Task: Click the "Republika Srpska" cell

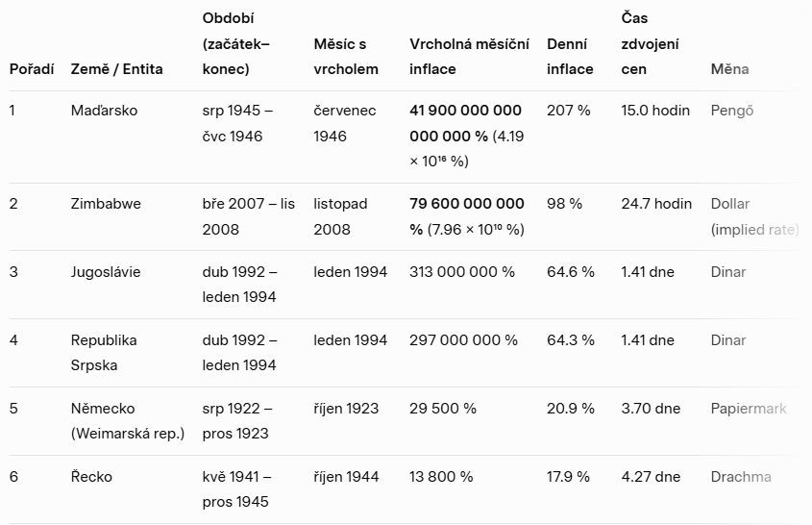Action: (104, 353)
